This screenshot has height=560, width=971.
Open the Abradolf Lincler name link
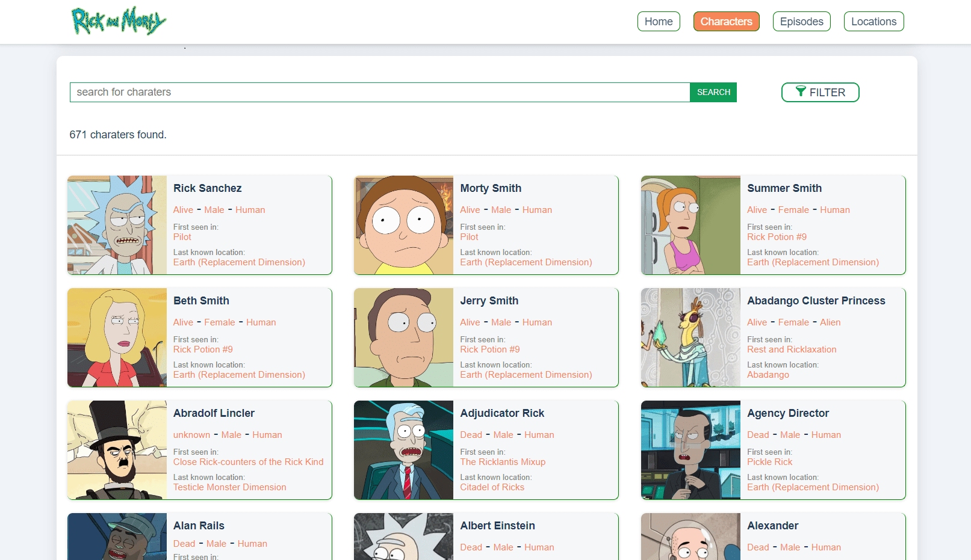pyautogui.click(x=214, y=413)
